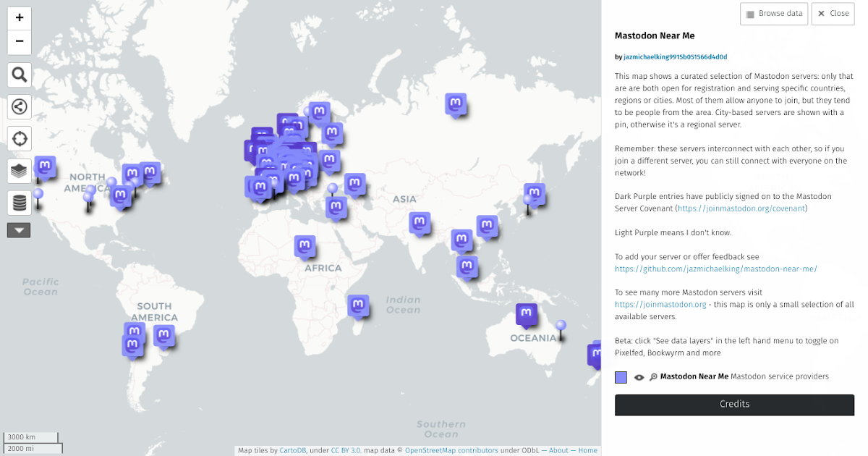The image size is (868, 456).
Task: Click the Mastodon marker in Australia
Action: (x=527, y=315)
